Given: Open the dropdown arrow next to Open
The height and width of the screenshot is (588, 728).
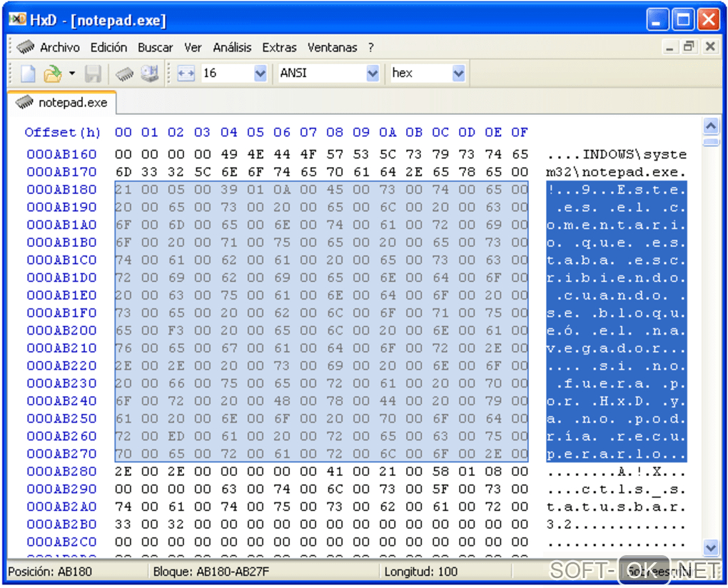Looking at the screenshot, I should coord(72,73).
